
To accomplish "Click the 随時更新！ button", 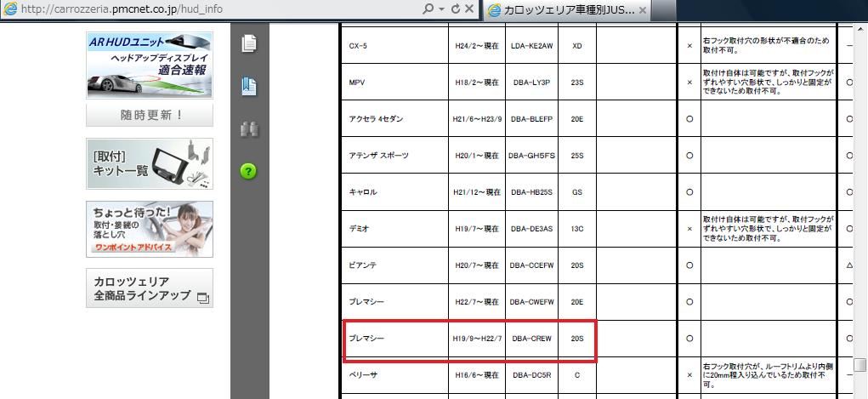I will coord(150,115).
